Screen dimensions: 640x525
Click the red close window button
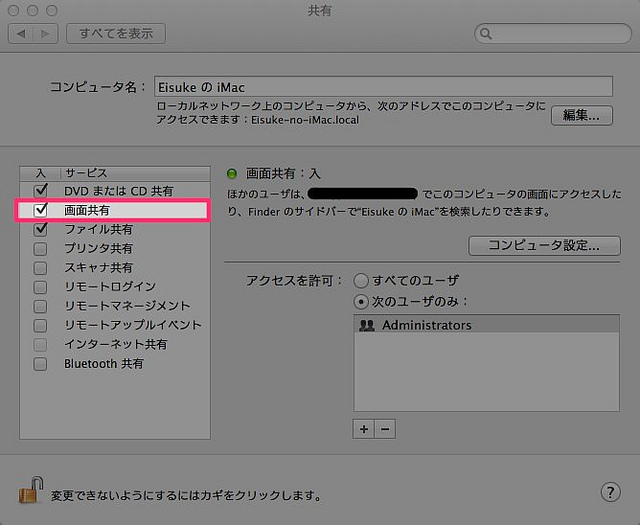point(13,11)
